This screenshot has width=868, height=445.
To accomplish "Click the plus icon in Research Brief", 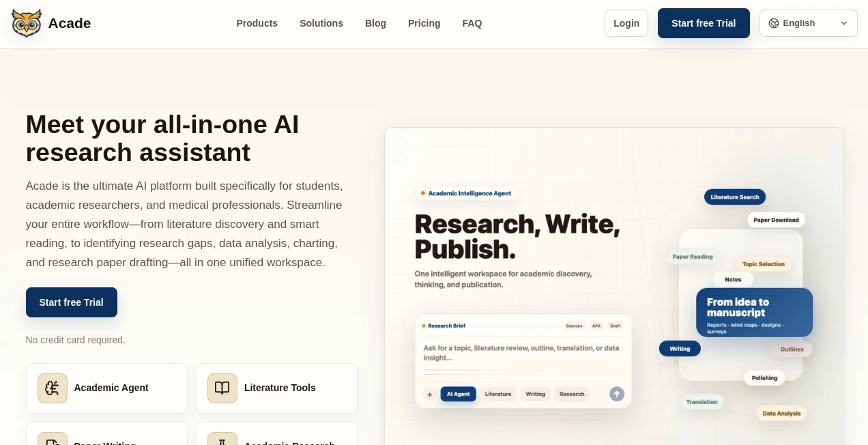I will pos(429,394).
